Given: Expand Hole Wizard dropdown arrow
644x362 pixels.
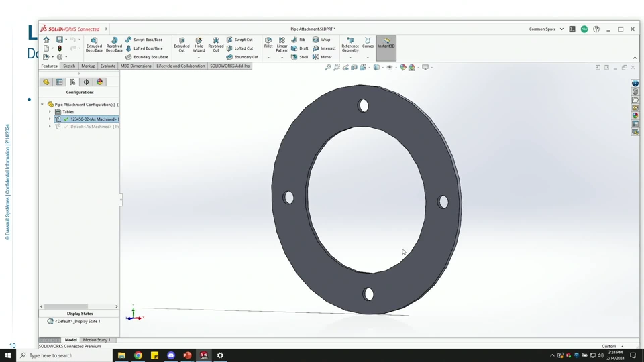Looking at the screenshot, I should click(199, 58).
